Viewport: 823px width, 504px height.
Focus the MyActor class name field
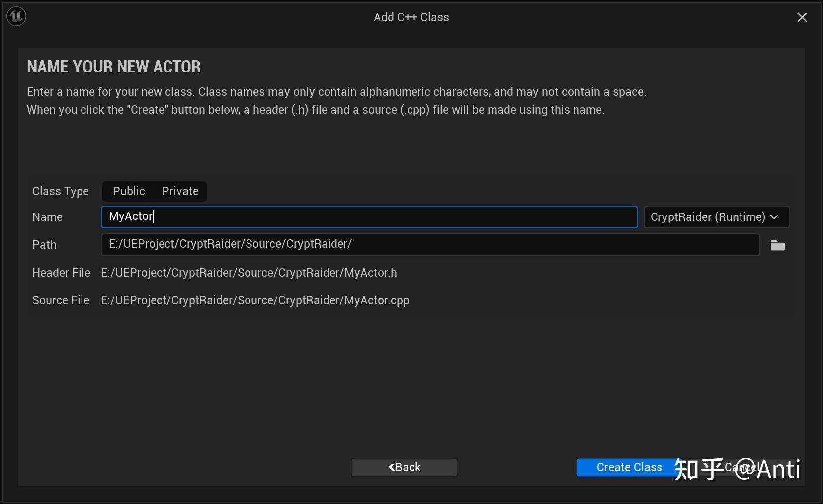click(x=369, y=217)
